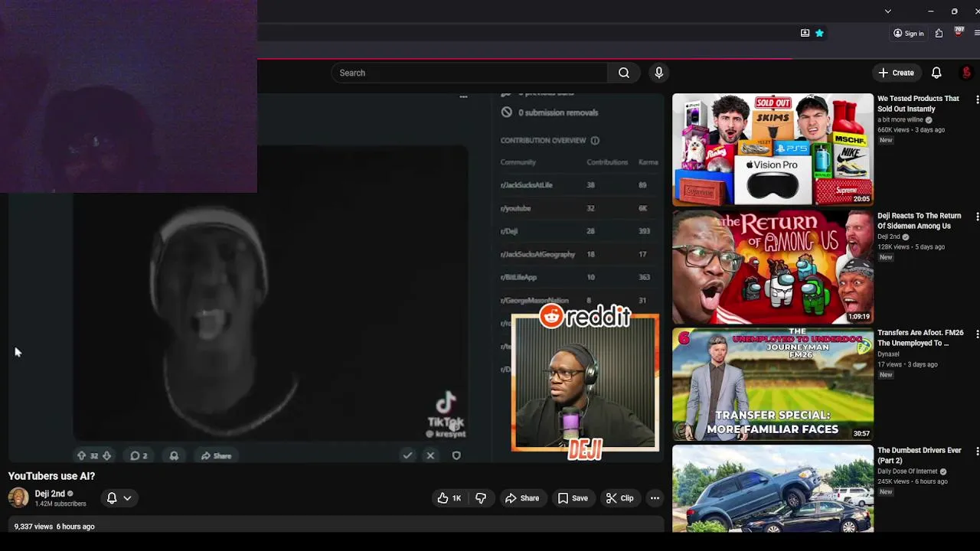Expand subscription notification bell dropdown
This screenshot has height=551, width=980.
(x=119, y=497)
